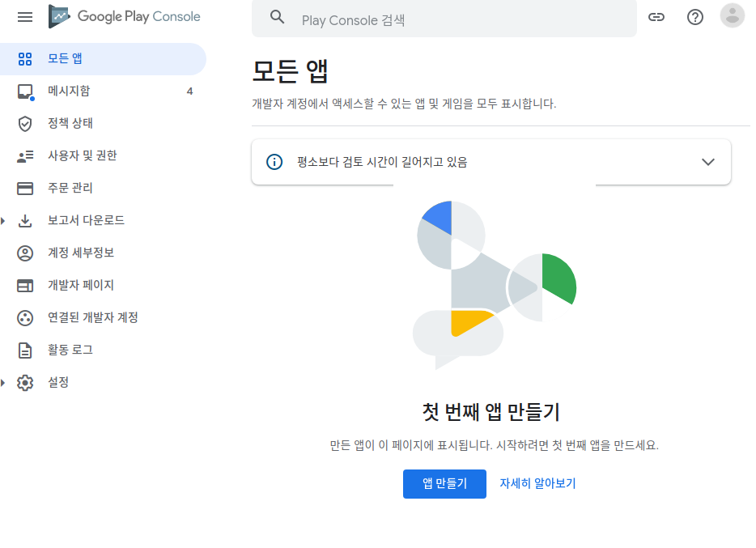Click the search magnifier icon
The width and height of the screenshot is (756, 548).
(277, 17)
